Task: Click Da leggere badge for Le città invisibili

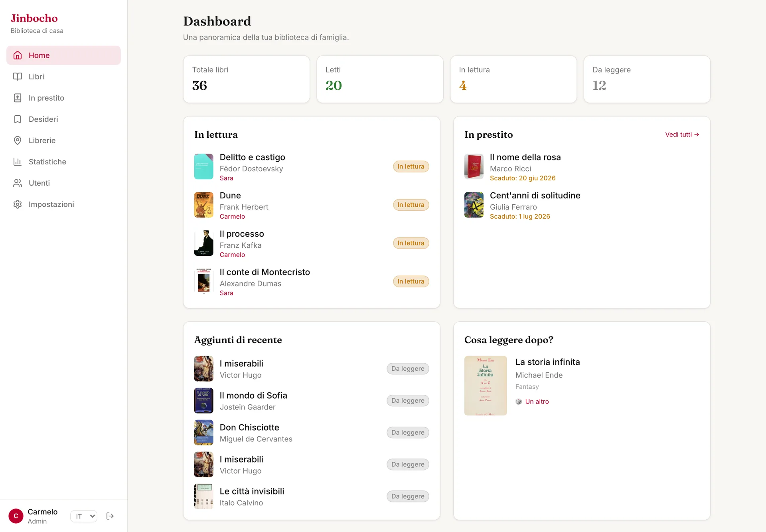Action: pyautogui.click(x=408, y=496)
